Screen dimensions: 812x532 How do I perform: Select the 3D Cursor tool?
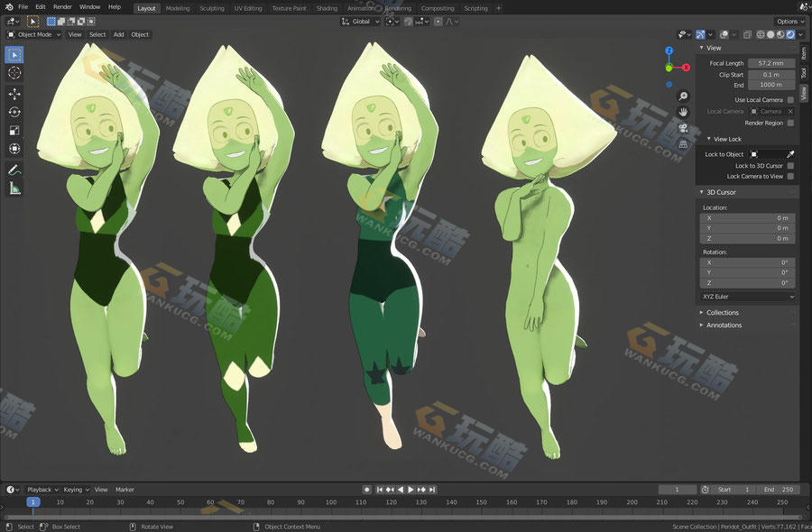tap(14, 73)
